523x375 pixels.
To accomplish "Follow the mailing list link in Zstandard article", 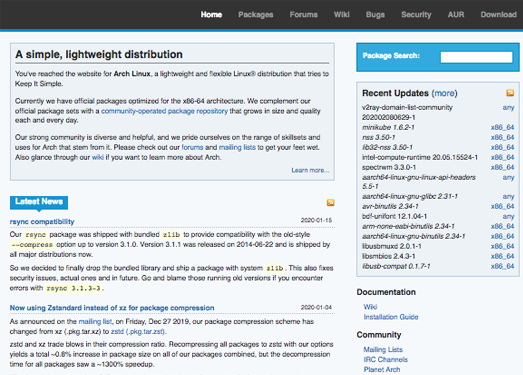I will 95,322.
